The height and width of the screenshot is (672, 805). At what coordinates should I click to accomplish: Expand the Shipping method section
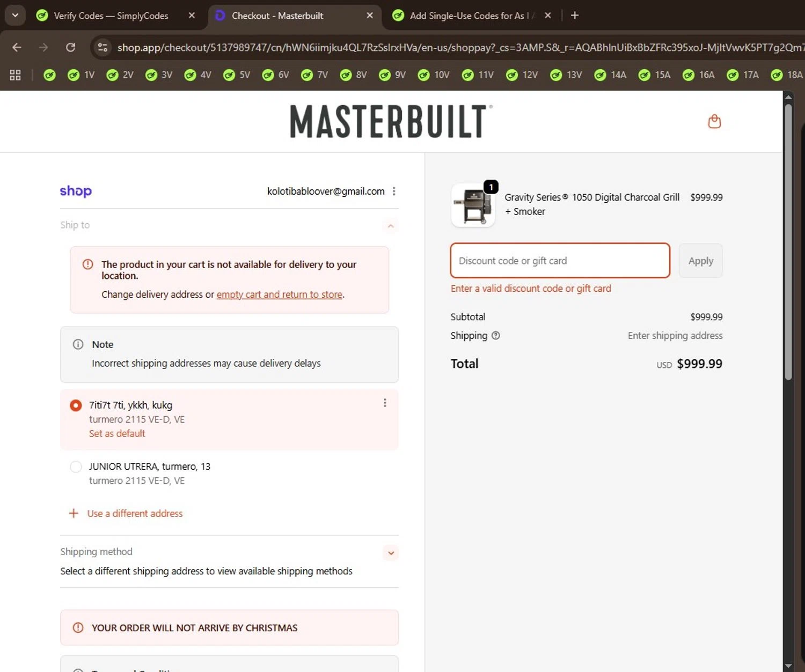391,553
